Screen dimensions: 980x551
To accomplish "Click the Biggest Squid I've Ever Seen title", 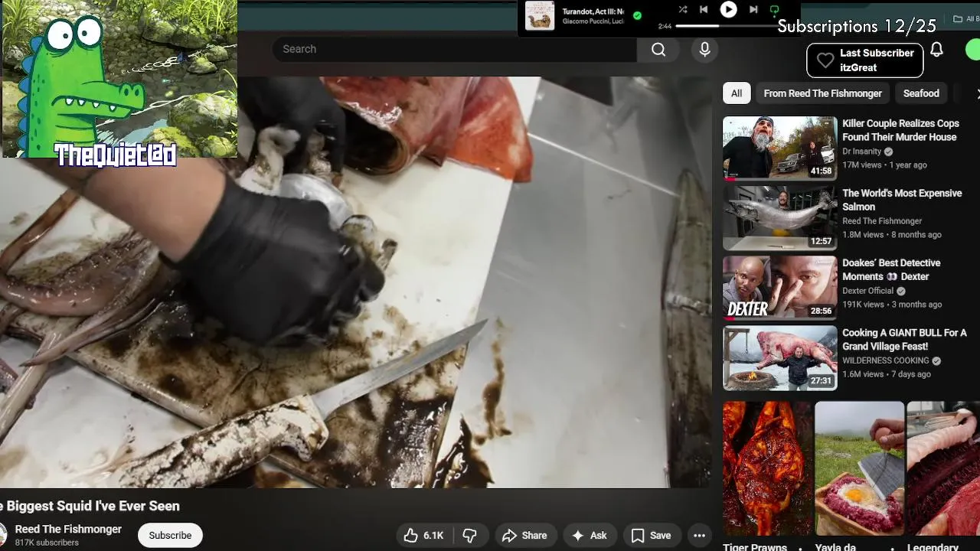I will (90, 506).
